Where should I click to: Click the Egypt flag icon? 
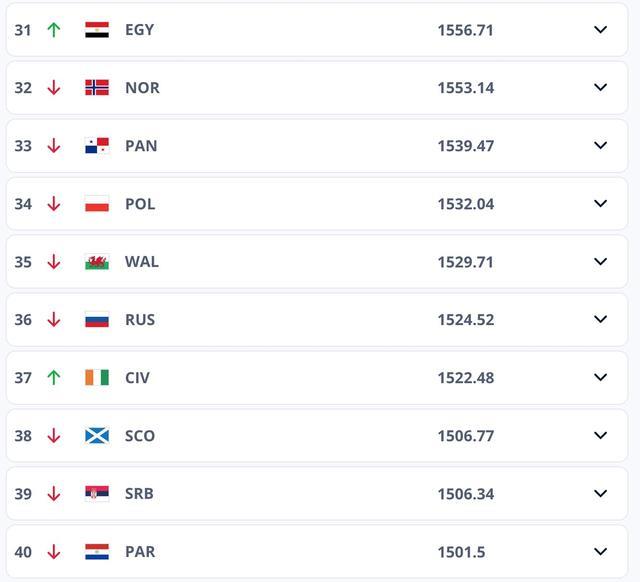[x=97, y=30]
